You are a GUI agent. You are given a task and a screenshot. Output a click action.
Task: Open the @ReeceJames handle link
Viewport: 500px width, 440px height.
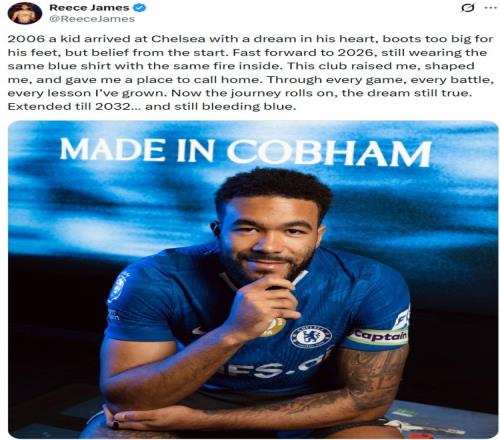92,19
